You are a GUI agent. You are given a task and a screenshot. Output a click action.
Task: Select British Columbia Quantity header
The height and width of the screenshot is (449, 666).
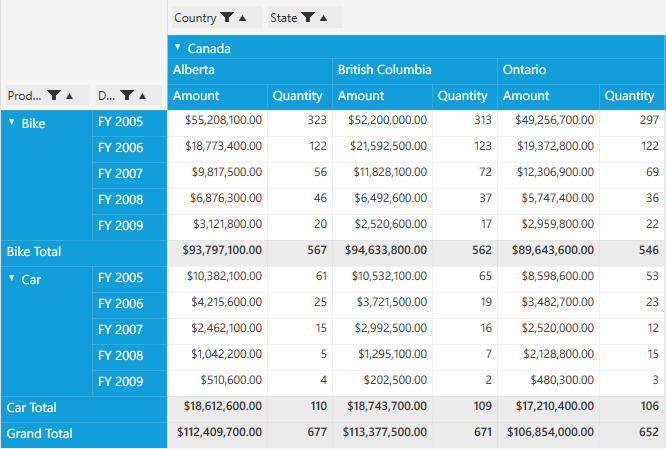point(465,96)
